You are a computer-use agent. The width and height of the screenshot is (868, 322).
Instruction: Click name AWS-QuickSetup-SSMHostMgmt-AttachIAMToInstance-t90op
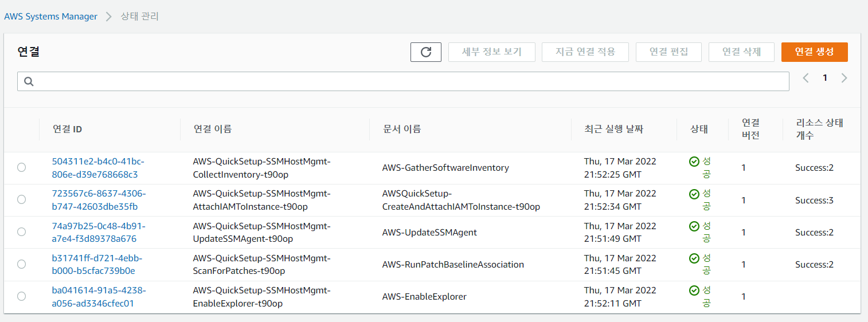coord(262,200)
